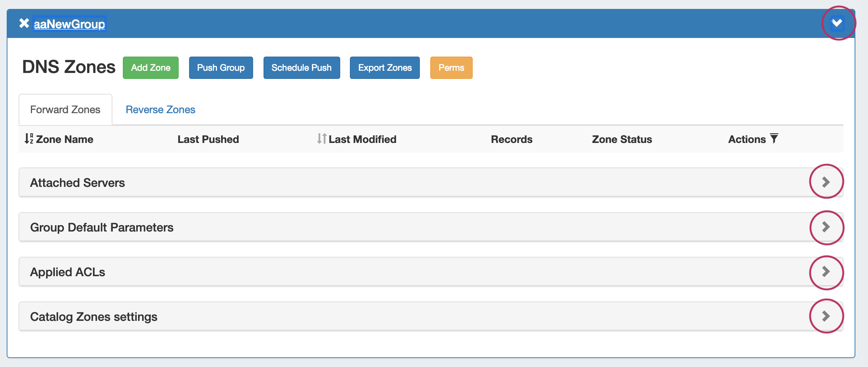
Task: Open the aaNewGroup group link
Action: [x=69, y=24]
